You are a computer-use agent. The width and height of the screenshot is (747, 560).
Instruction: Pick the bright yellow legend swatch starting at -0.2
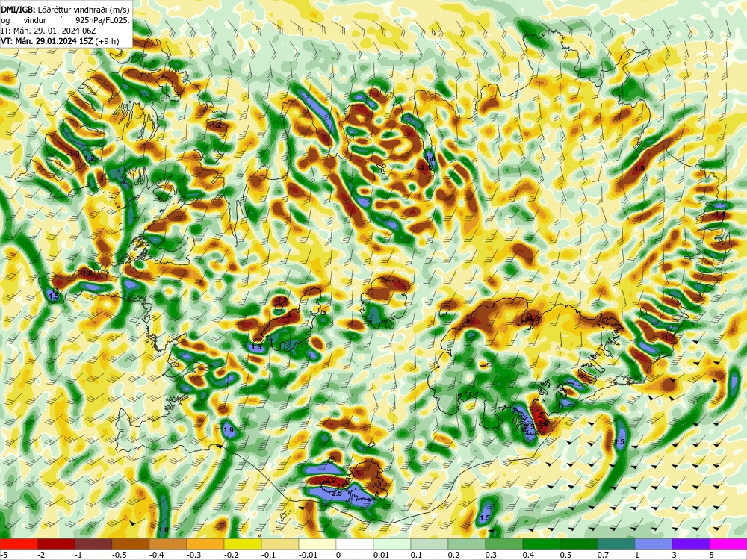click(x=243, y=544)
